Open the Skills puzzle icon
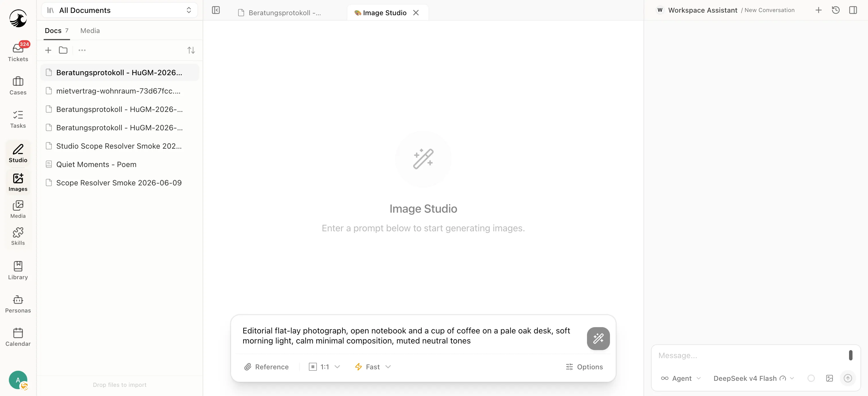Viewport: 868px width, 396px height. (x=18, y=236)
